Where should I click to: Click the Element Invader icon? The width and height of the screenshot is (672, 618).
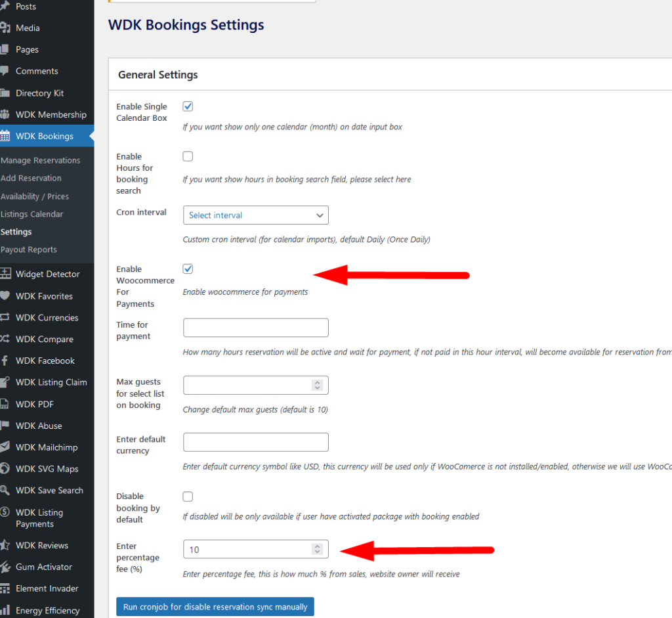5,588
